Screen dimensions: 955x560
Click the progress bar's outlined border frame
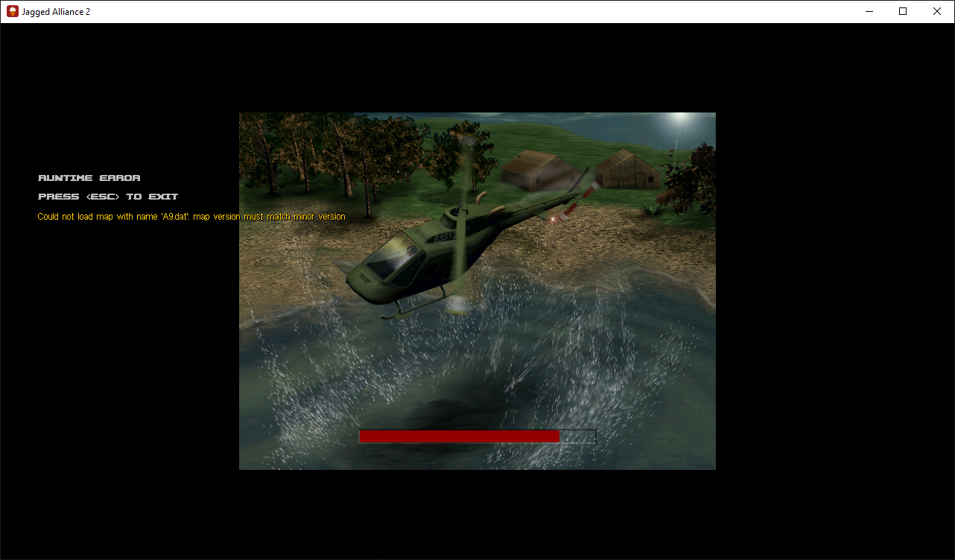(x=594, y=436)
